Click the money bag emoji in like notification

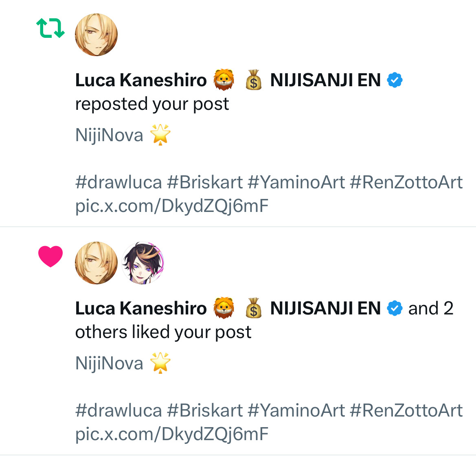tap(254, 308)
